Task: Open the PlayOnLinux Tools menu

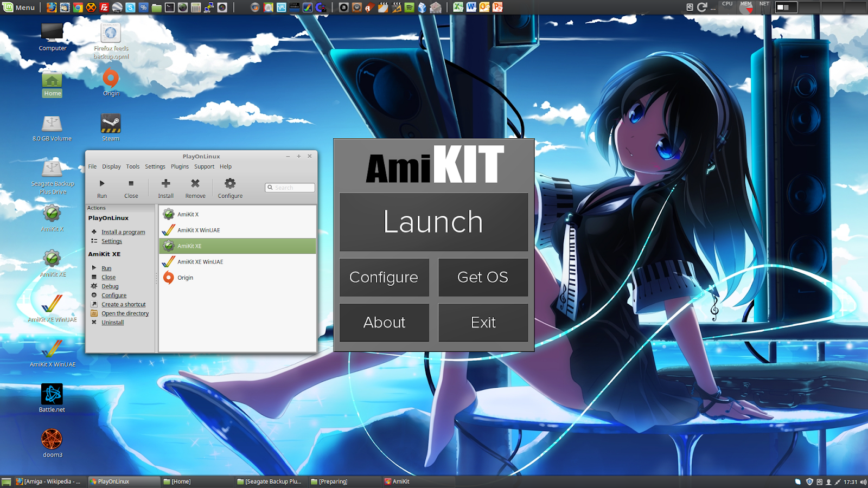Action: (x=132, y=166)
